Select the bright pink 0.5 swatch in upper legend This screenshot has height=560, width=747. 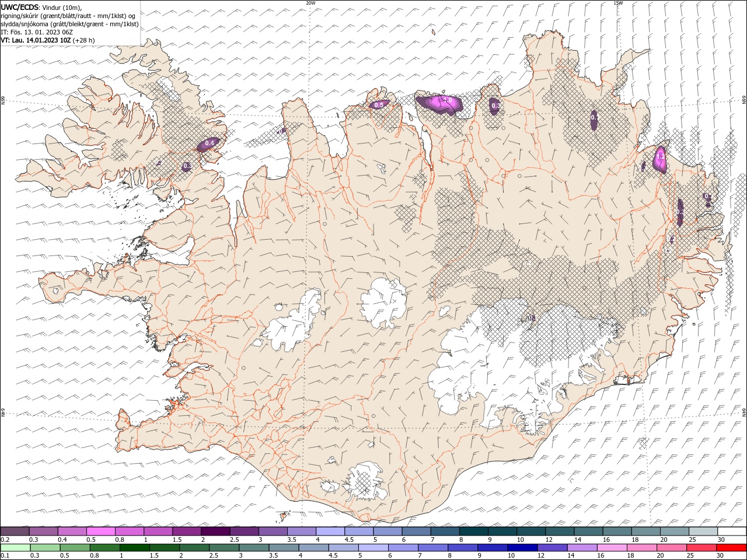coord(101,531)
